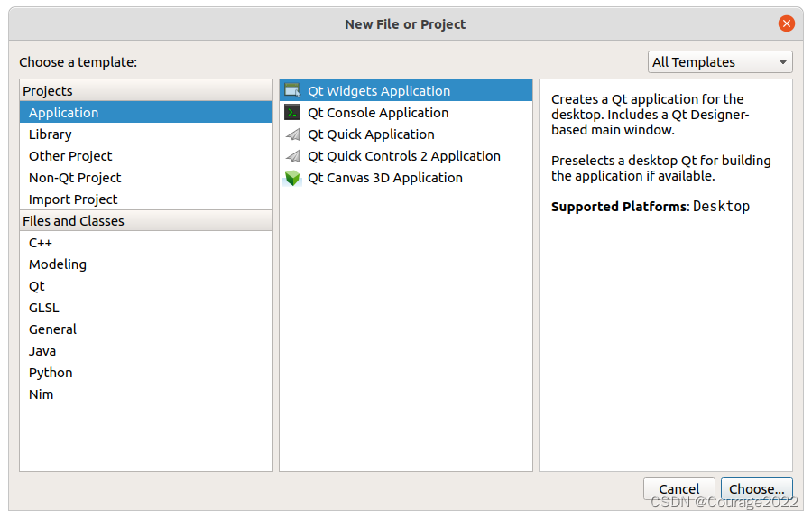Click the Qt Console Application terminal icon
Viewport: 812px width, 519px height.
[292, 113]
